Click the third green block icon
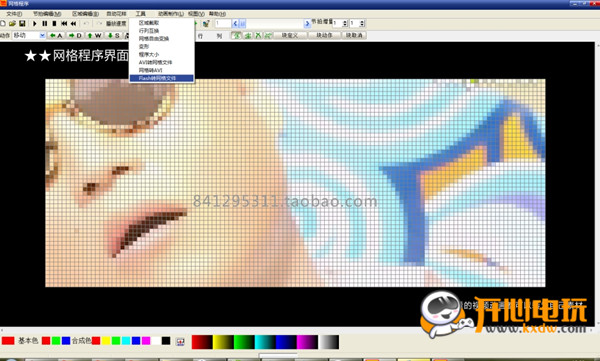600x361 pixels. 258,35
